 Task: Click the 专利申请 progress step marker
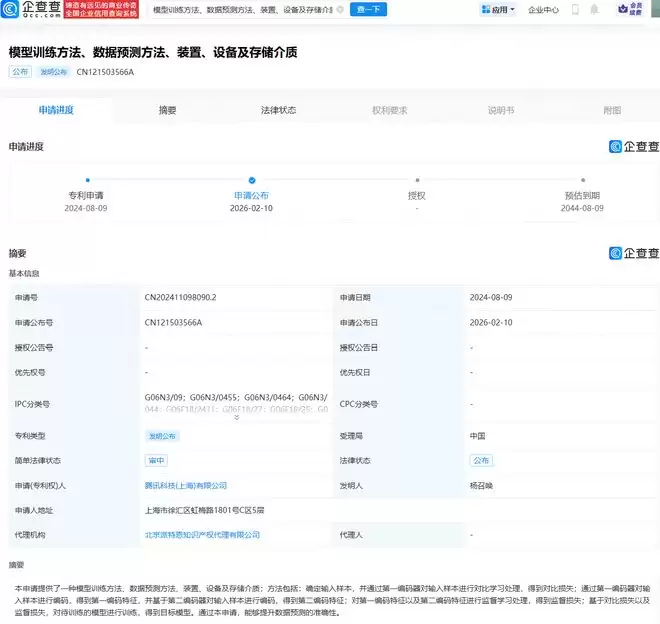(x=86, y=180)
